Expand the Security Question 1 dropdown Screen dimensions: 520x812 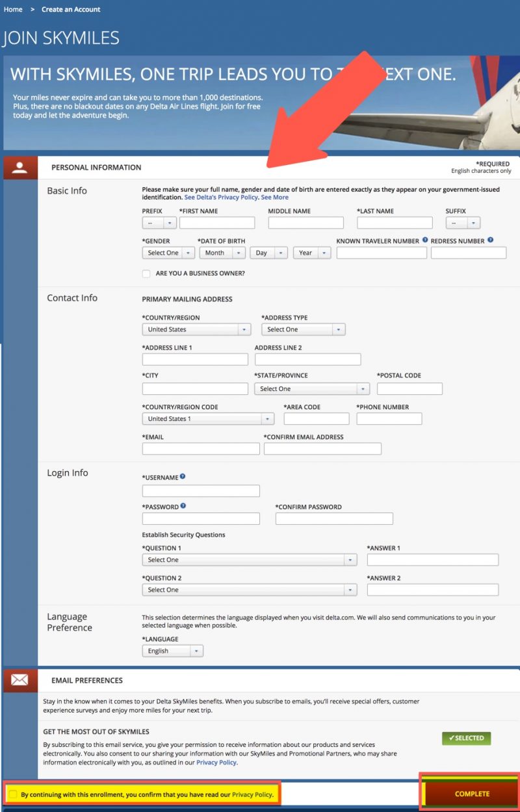coord(249,559)
